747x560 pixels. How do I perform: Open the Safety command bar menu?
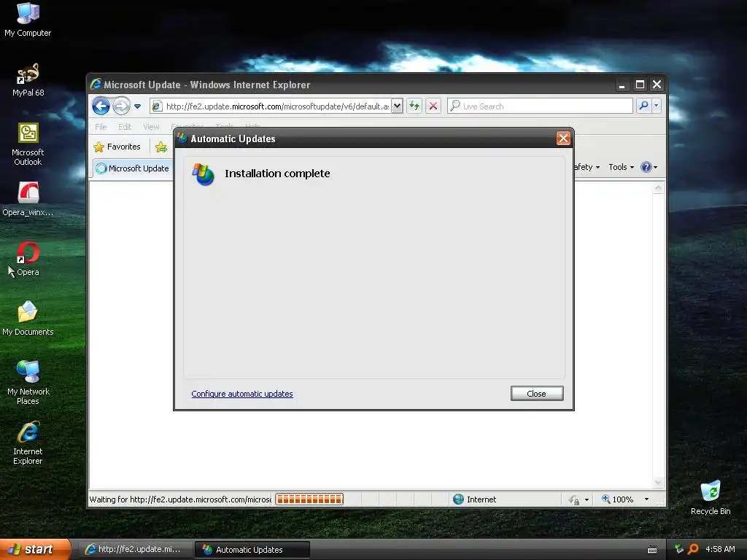[x=587, y=167]
